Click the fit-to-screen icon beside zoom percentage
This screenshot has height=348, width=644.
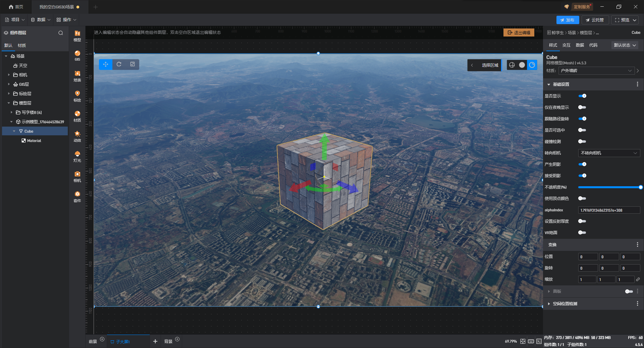[523, 341]
